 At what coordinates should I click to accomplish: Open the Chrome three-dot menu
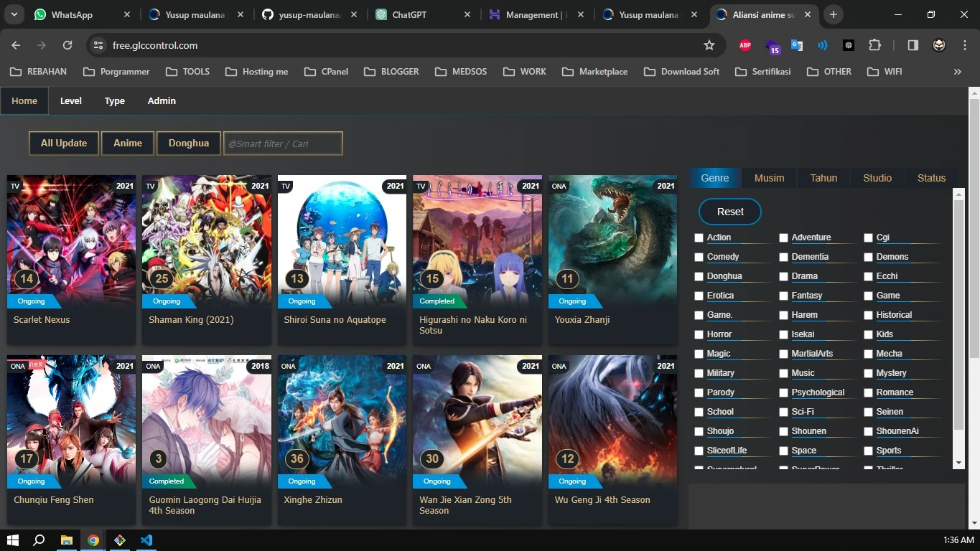[x=965, y=44]
